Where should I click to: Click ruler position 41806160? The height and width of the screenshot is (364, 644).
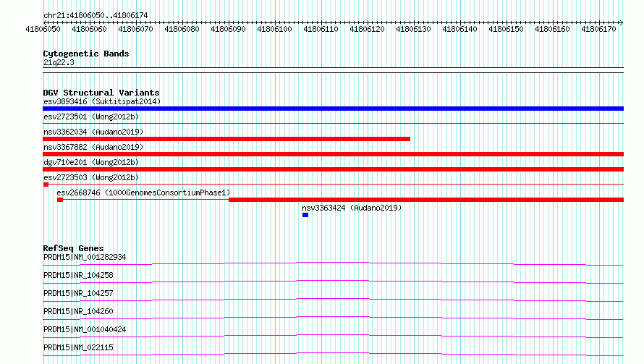pos(552,29)
